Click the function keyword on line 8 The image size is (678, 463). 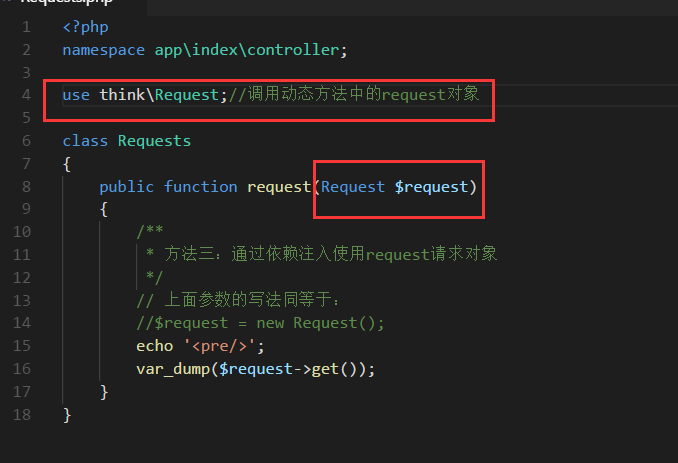coord(201,186)
